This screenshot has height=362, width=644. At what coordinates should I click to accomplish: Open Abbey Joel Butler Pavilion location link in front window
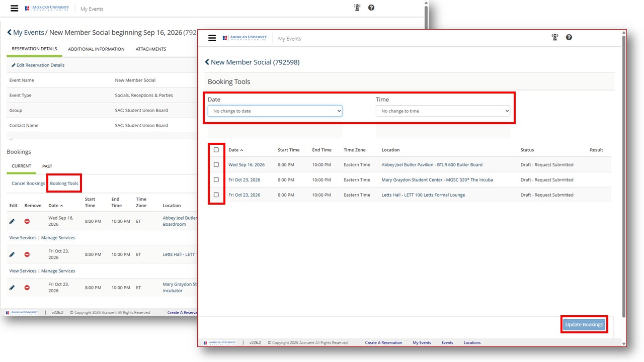[x=432, y=165]
